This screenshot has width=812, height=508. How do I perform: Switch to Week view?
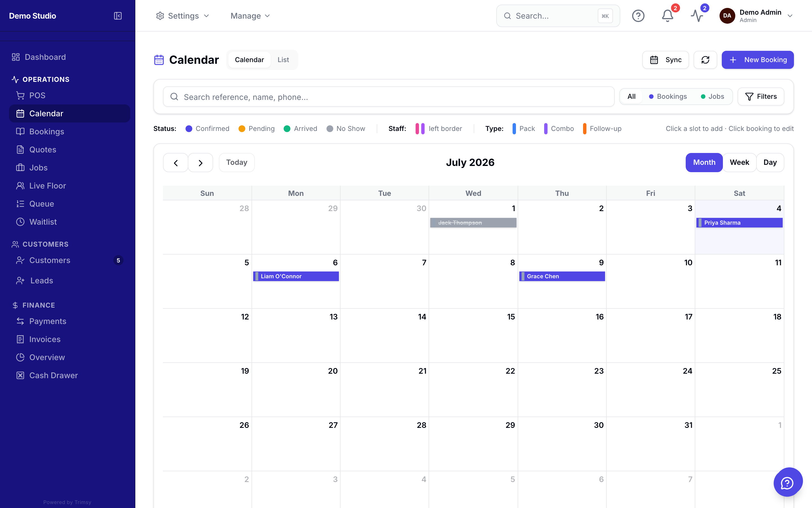point(739,163)
